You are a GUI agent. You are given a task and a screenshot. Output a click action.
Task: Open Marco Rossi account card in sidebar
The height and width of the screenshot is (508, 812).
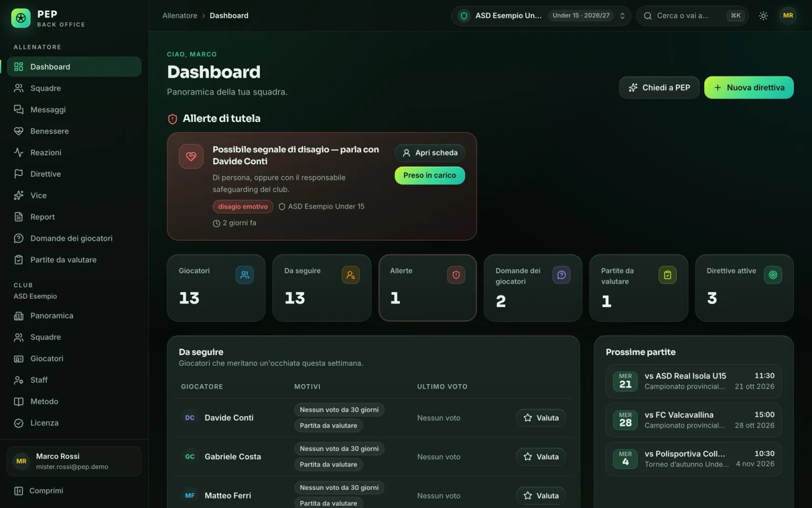(x=74, y=461)
